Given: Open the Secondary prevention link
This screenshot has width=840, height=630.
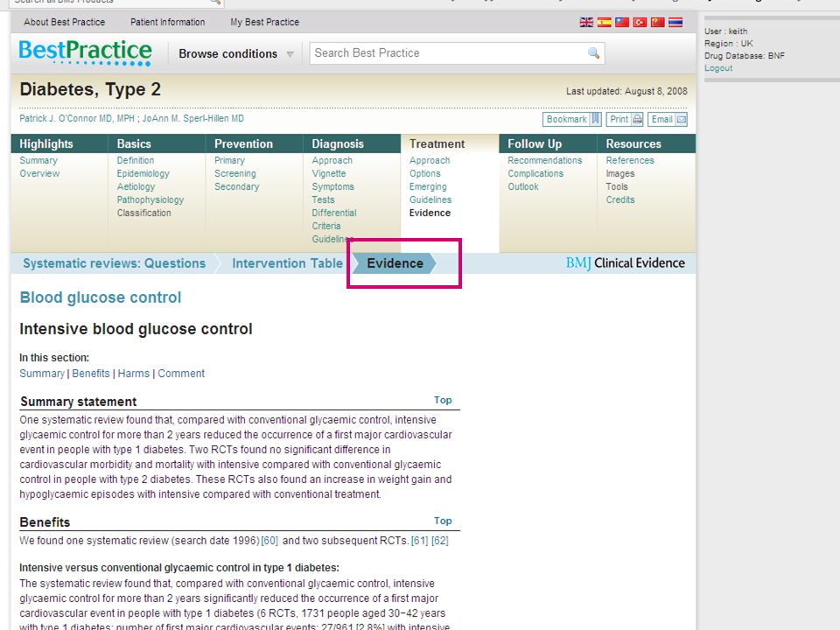Looking at the screenshot, I should point(237,186).
